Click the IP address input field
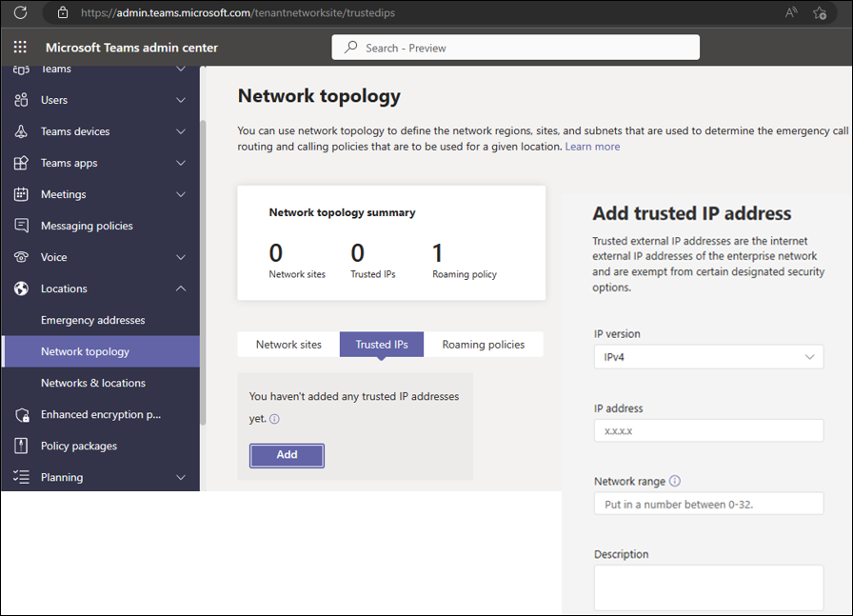Viewport: 853px width, 616px height. [x=708, y=430]
